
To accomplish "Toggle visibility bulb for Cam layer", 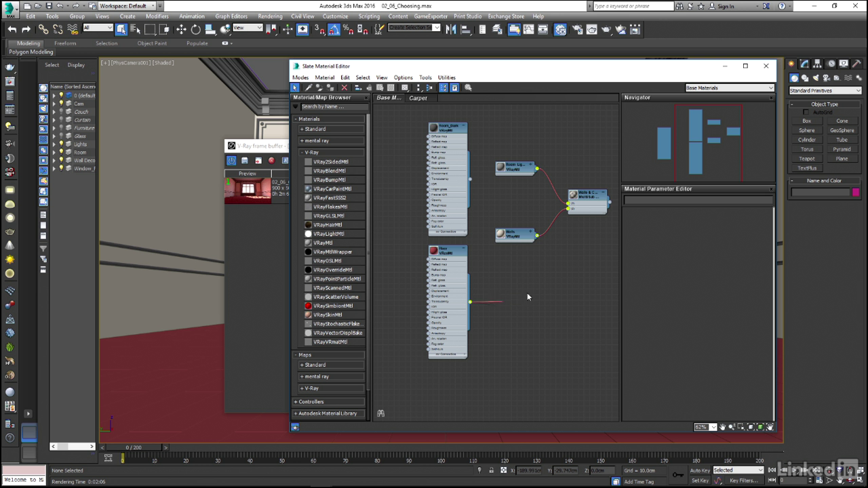I will click(x=61, y=104).
